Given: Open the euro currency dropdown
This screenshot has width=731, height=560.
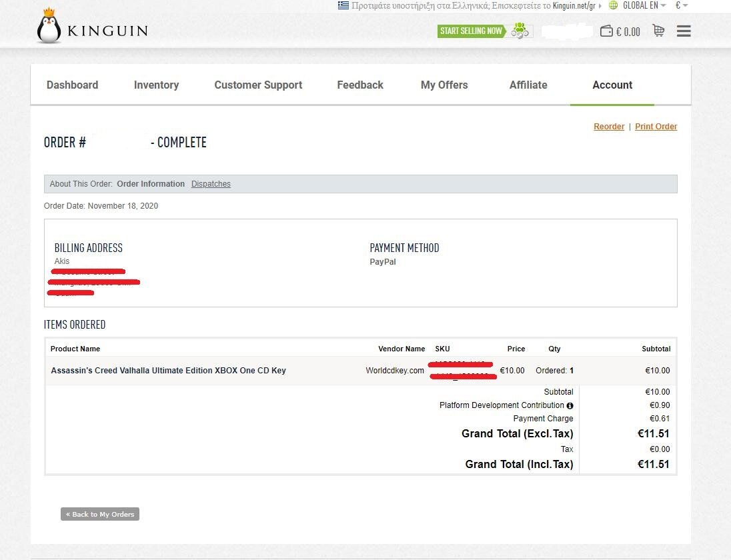Looking at the screenshot, I should [x=681, y=5].
